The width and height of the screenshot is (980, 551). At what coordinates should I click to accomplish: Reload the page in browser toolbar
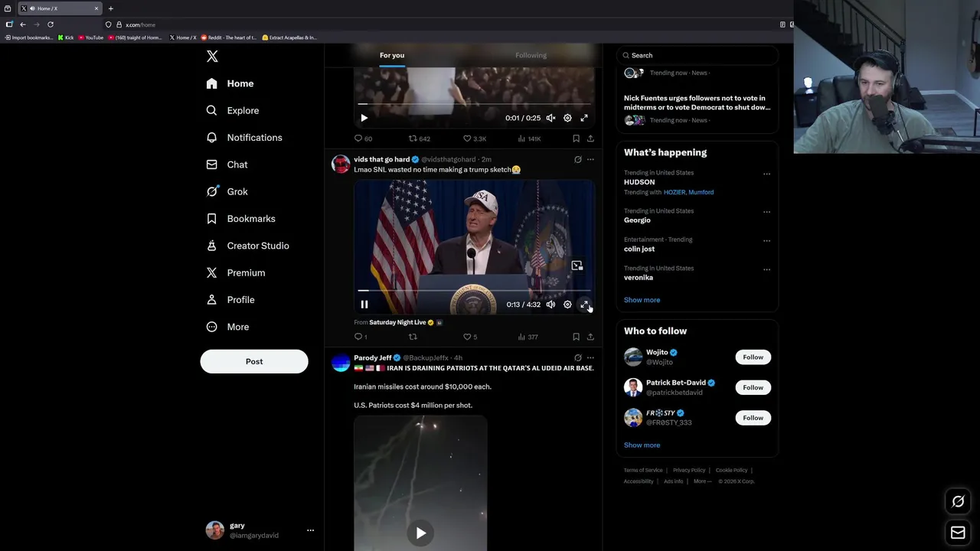coord(51,24)
